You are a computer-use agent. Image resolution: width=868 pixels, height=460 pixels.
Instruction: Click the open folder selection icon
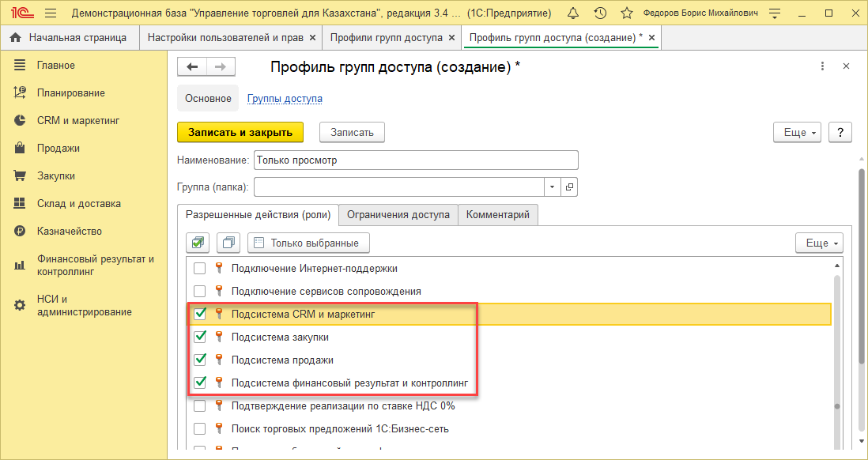pyautogui.click(x=570, y=187)
